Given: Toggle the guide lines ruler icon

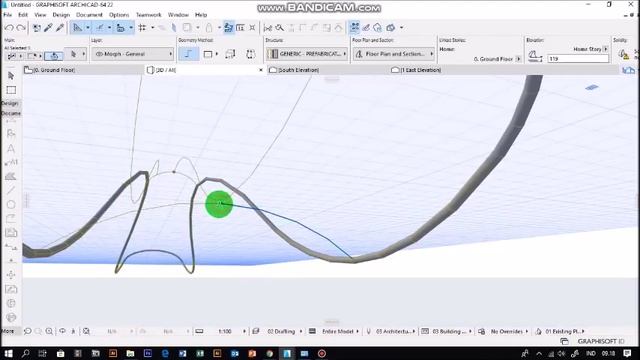Looking at the screenshot, I should [x=77, y=28].
